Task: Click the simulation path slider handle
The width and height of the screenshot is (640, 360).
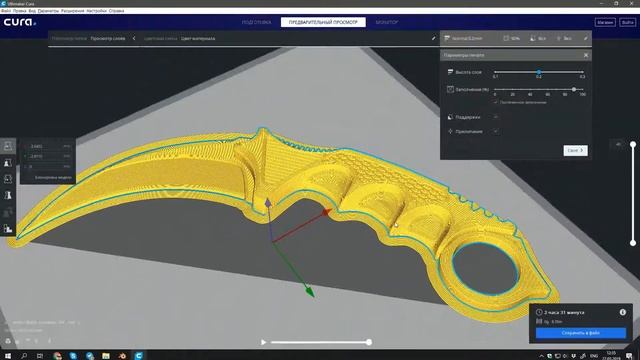Action: pos(369,342)
